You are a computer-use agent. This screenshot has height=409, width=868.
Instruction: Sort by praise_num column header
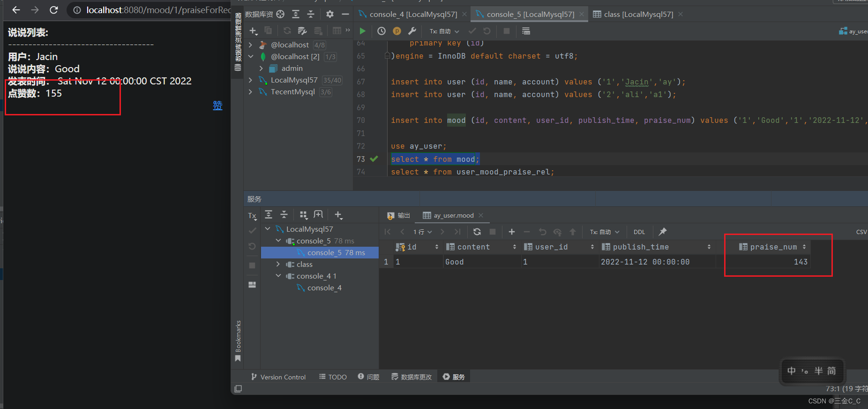coord(773,247)
